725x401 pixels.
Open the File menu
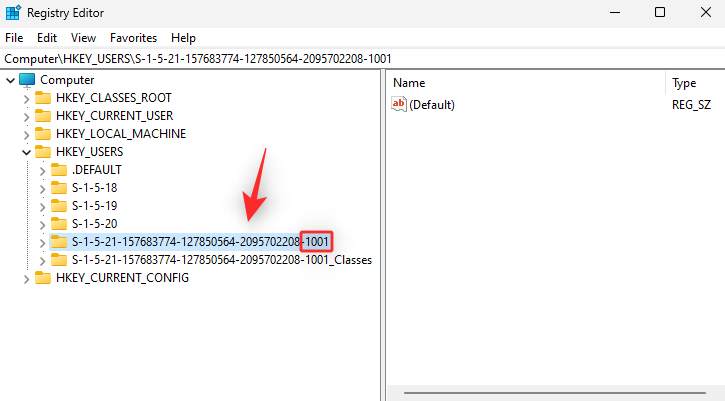pos(14,37)
